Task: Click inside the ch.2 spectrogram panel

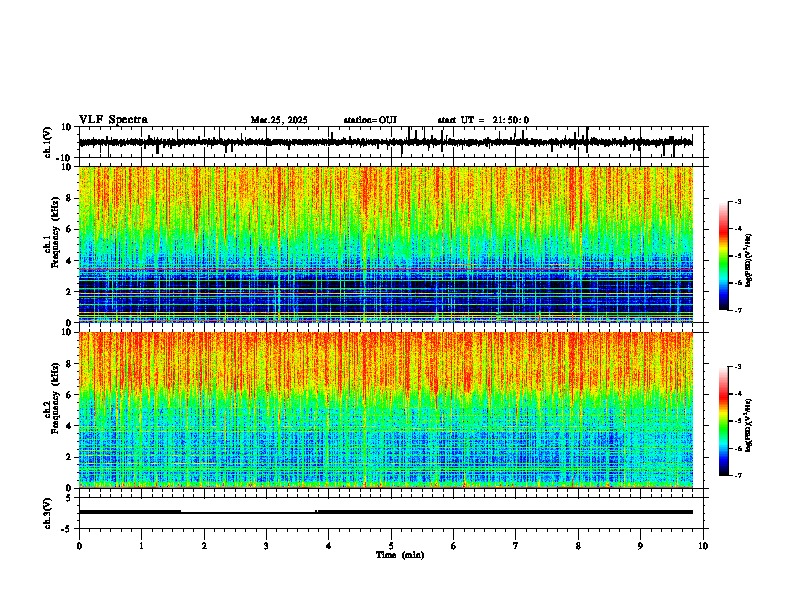Action: point(386,410)
